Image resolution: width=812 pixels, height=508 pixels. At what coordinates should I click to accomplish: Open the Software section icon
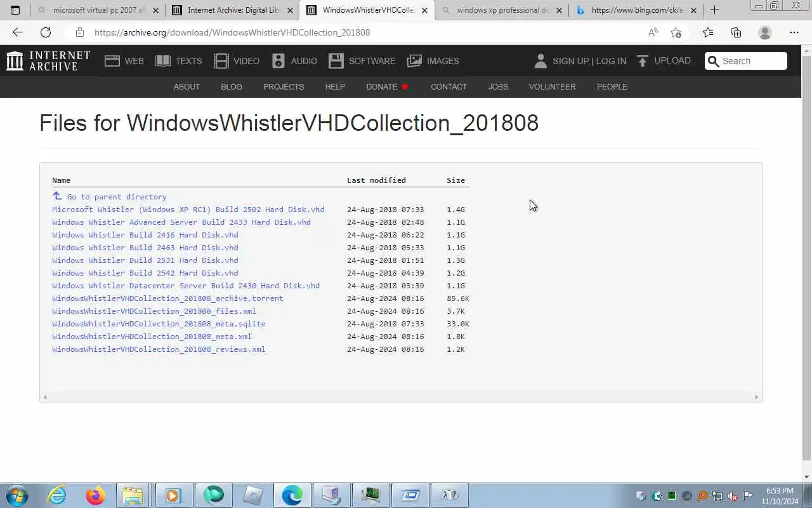pyautogui.click(x=336, y=61)
